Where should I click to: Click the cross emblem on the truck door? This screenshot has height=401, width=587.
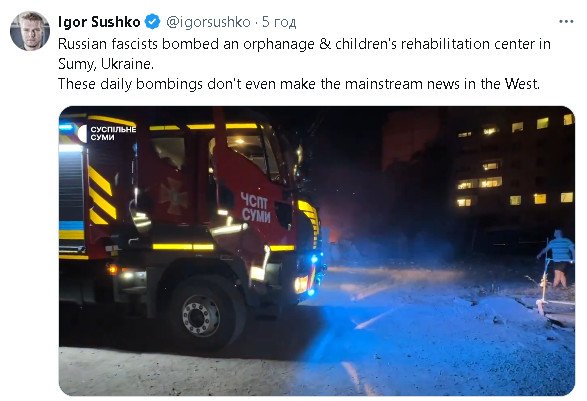pos(173,196)
